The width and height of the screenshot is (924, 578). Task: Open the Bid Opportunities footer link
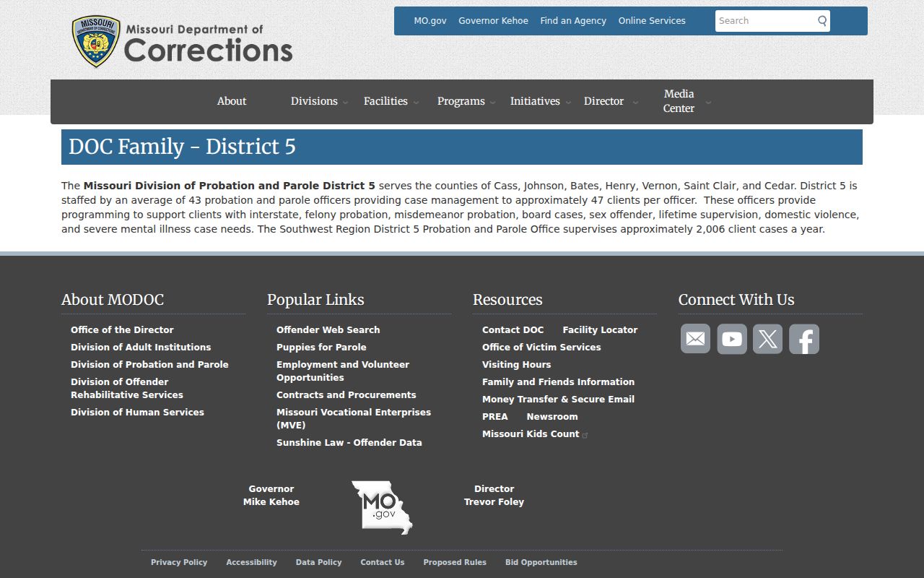click(541, 562)
